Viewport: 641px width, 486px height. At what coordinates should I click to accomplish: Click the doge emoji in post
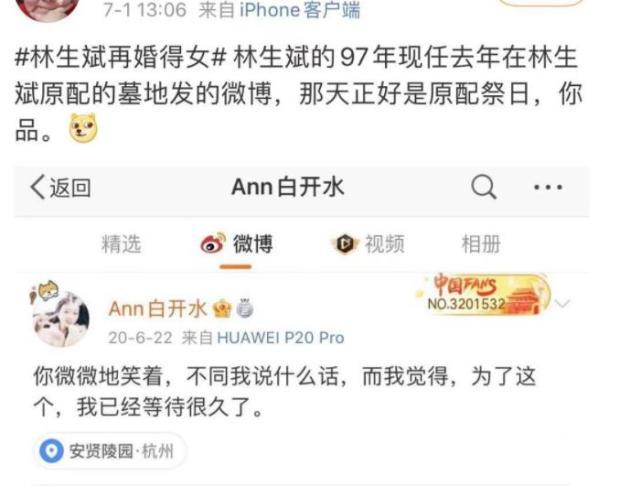pos(83,128)
